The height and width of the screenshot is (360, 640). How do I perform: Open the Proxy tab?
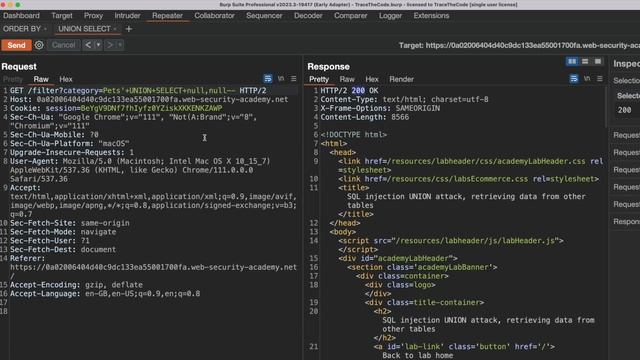coord(93,16)
